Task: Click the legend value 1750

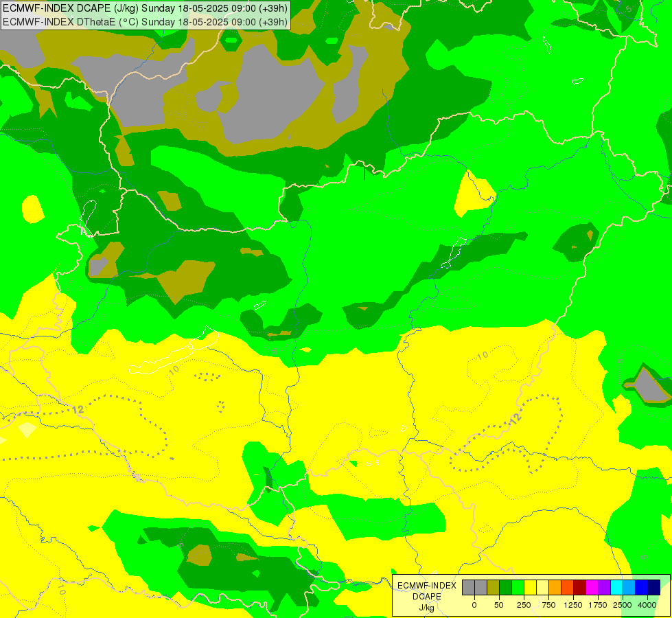Action: tap(598, 605)
